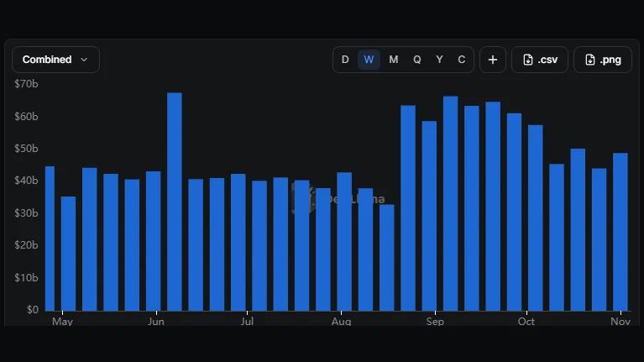Screen dimensions: 644x362
Task: Open the Combined dropdown
Action: point(55,60)
